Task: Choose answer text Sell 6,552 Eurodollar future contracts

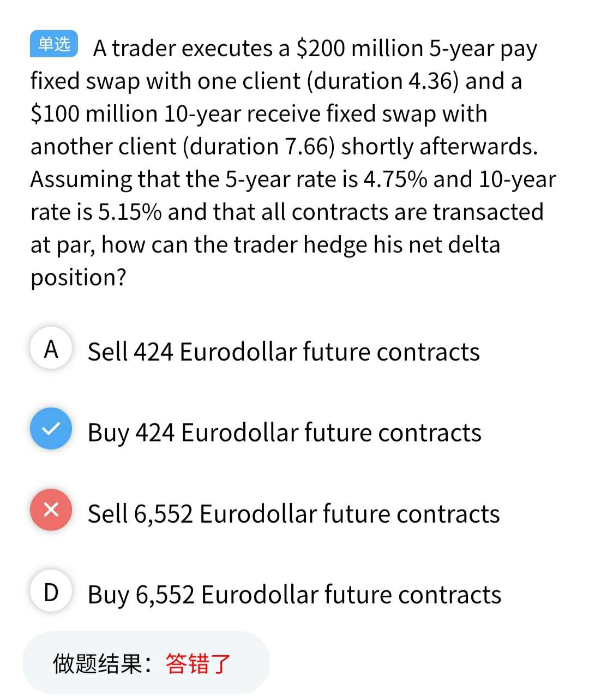Action: (x=293, y=513)
